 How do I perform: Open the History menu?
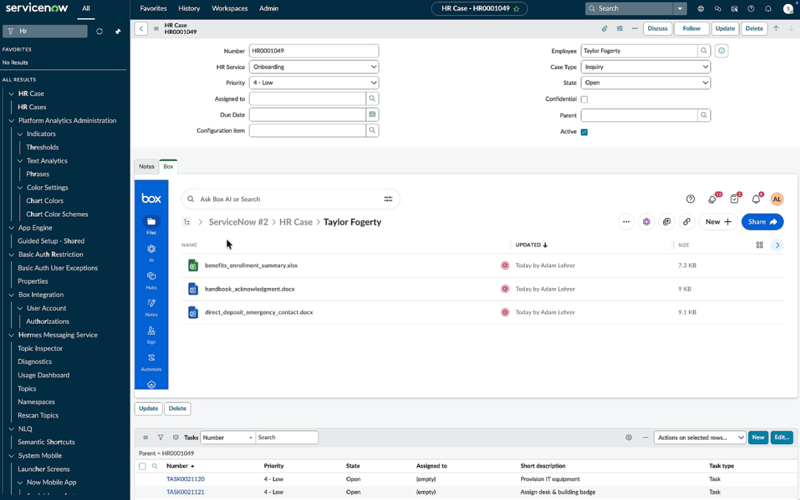click(x=189, y=9)
